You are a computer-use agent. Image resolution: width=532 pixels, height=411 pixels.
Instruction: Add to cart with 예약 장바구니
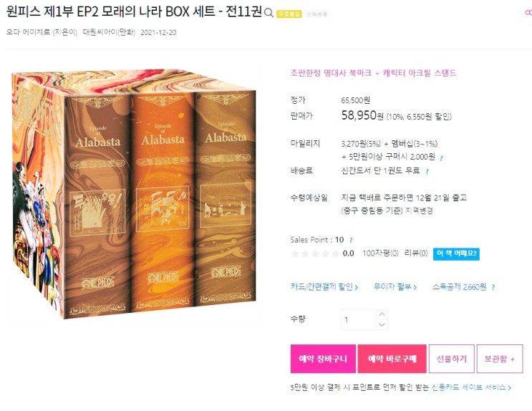pyautogui.click(x=323, y=359)
